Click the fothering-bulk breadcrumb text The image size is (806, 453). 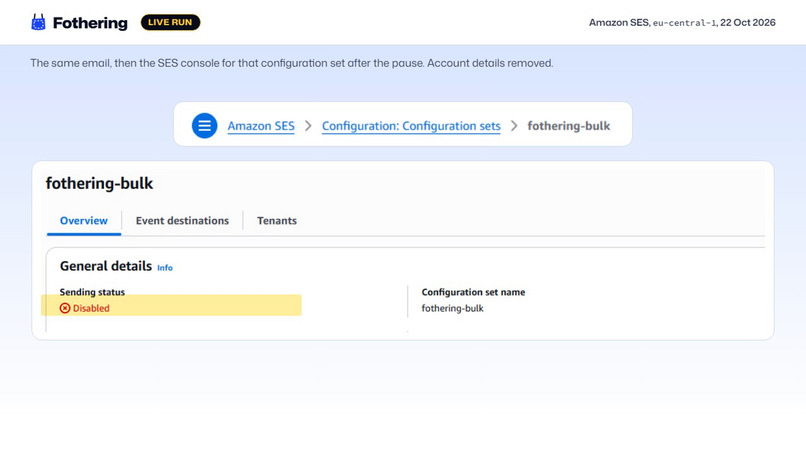point(569,126)
